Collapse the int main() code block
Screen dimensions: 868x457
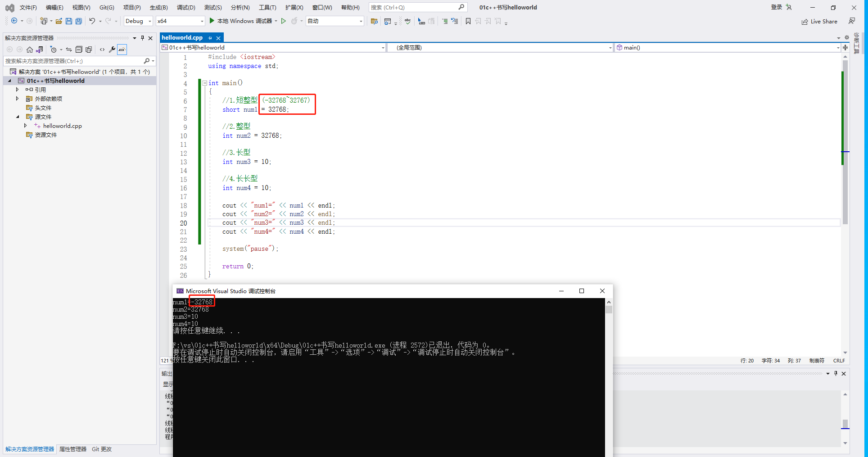coord(204,83)
